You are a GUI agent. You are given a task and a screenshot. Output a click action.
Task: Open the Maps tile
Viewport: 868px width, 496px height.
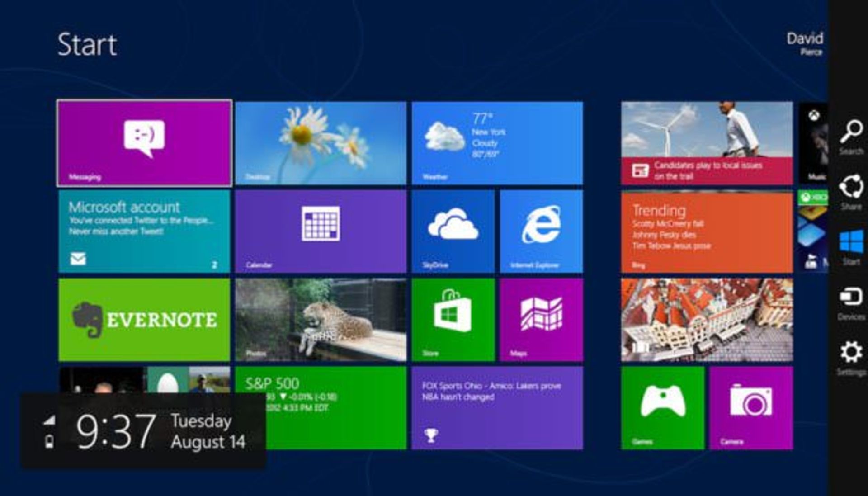pos(542,320)
